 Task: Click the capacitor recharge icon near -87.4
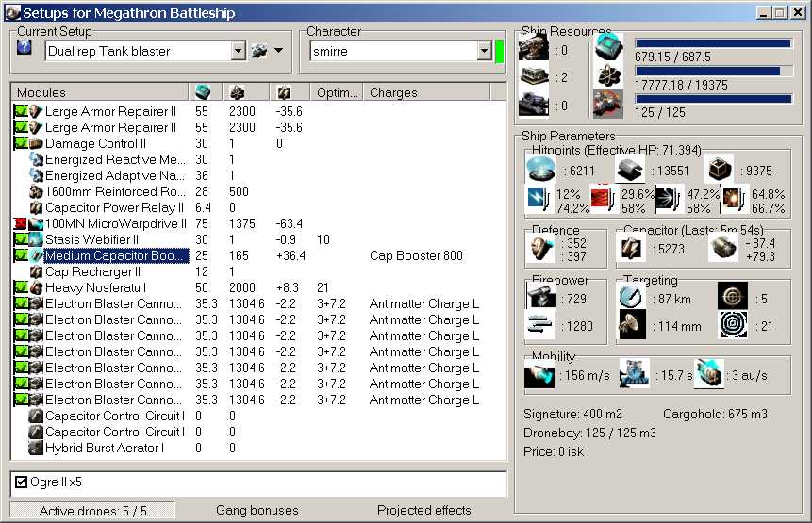pyautogui.click(x=722, y=248)
